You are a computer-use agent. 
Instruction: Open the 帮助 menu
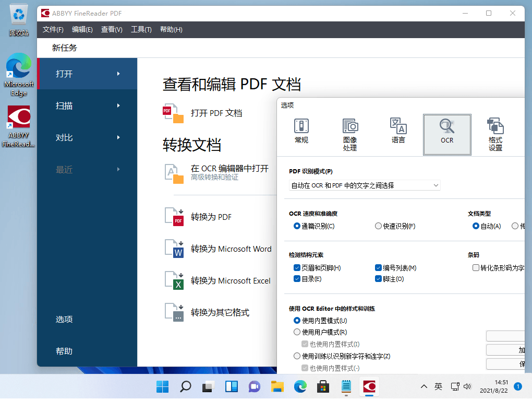[171, 30]
